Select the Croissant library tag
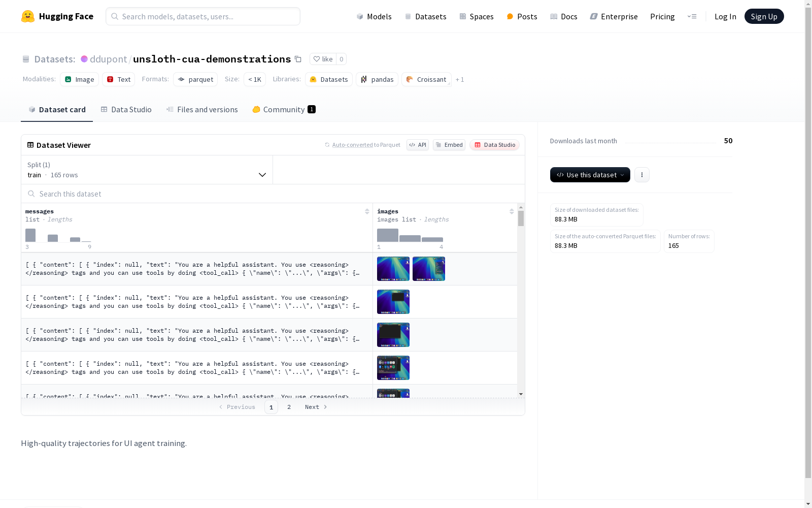 (426, 79)
